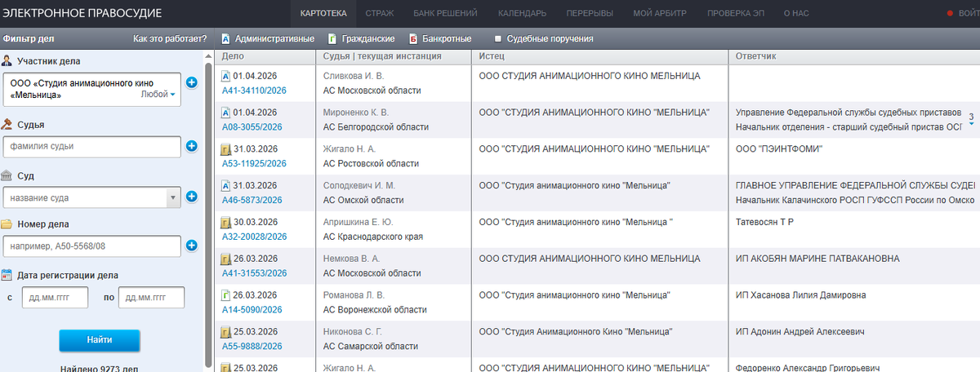Click civil case icon for A55-9888/2026 row
980x372 pixels.
click(226, 331)
